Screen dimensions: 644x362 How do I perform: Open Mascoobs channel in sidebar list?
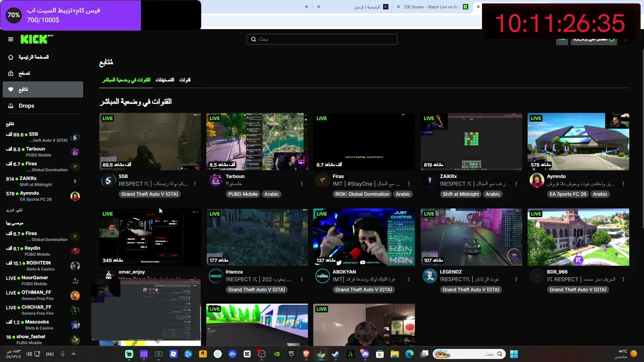click(x=43, y=325)
